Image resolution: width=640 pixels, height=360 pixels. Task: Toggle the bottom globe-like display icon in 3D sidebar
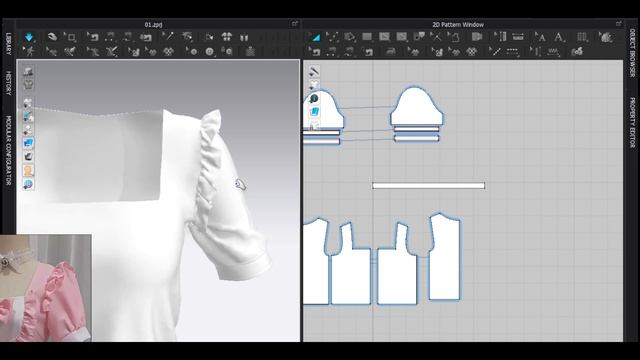click(28, 184)
